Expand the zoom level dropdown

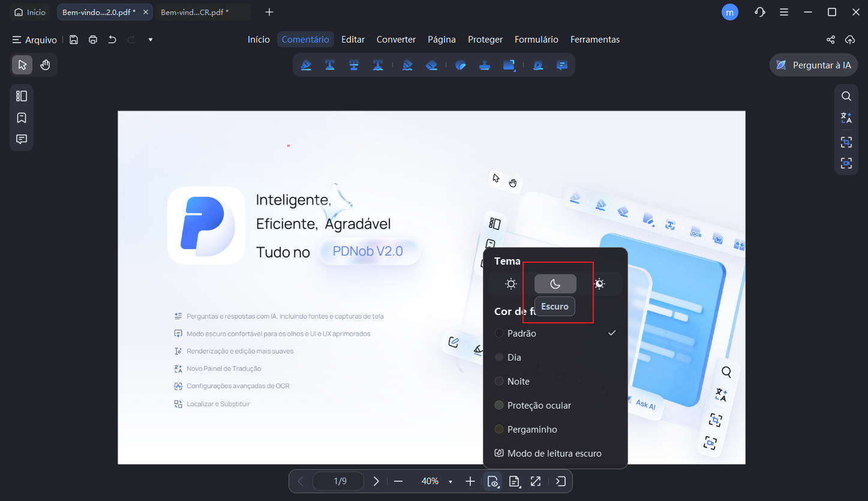(450, 481)
